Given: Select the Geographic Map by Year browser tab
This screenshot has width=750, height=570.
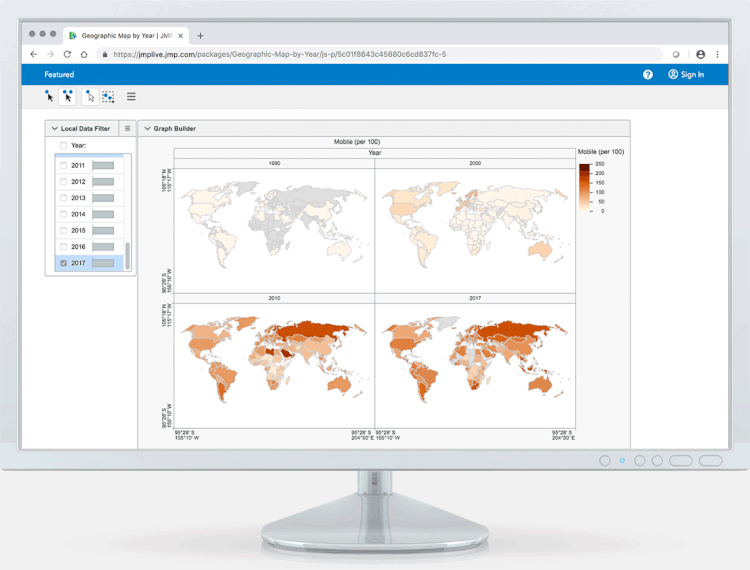Looking at the screenshot, I should click(x=126, y=35).
